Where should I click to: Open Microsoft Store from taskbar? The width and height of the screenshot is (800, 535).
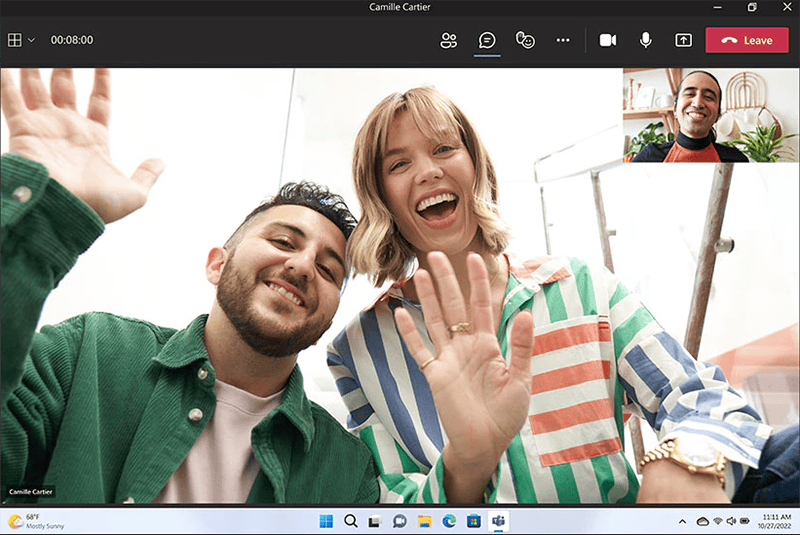tap(473, 521)
